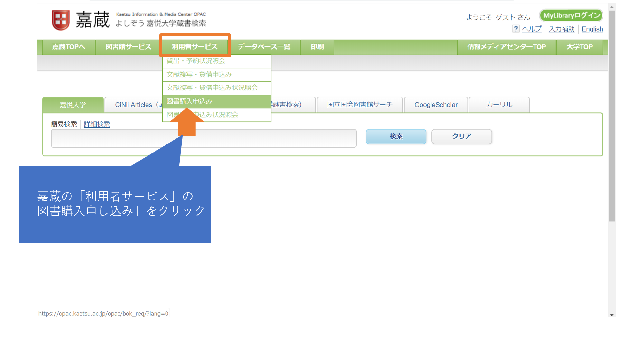644x362 pixels.
Task: Click the Kaetsu shield logo icon
Action: point(61,20)
